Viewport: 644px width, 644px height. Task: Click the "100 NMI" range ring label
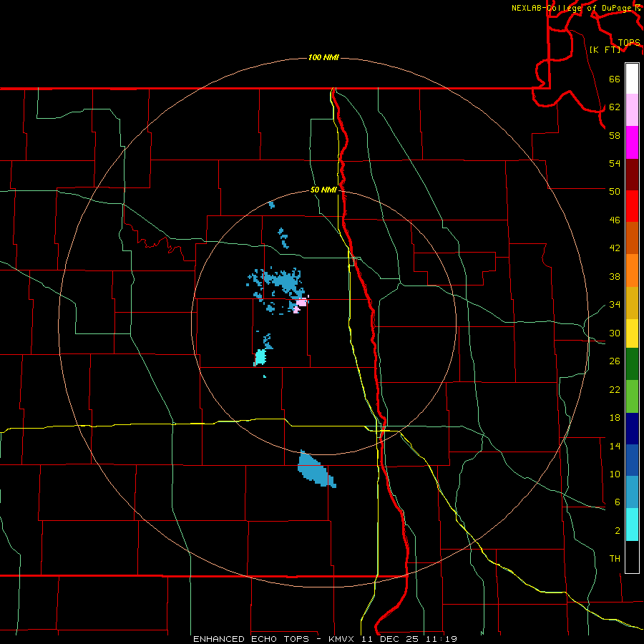[x=323, y=57]
